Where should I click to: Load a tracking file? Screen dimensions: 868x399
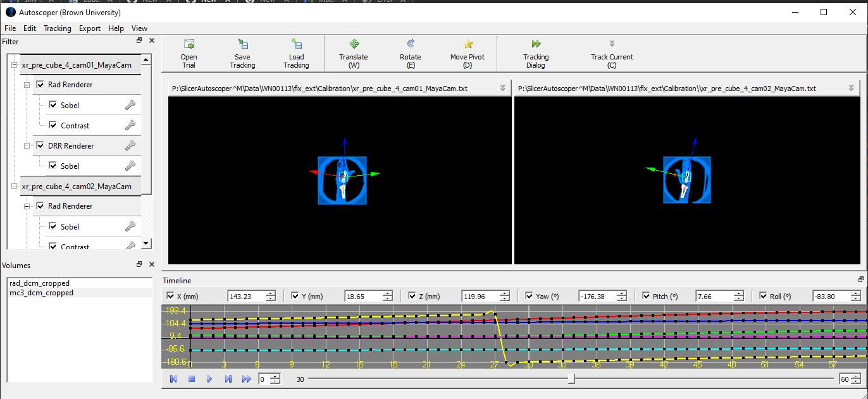296,53
